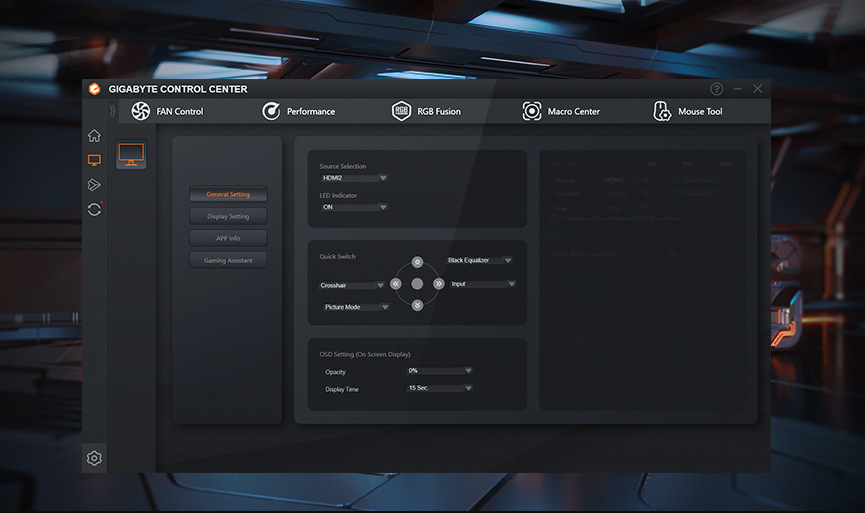
Task: Select the orange monitor sidebar icon
Action: tap(94, 161)
